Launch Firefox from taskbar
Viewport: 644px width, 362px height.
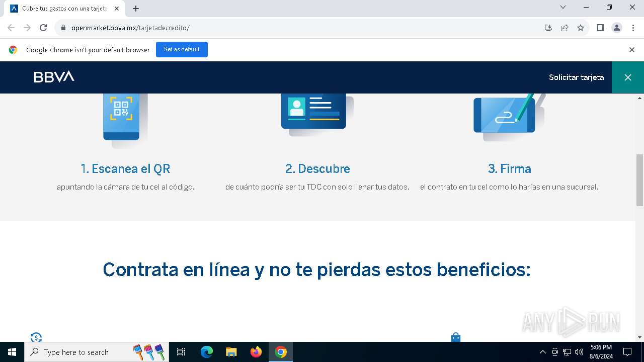(256, 352)
